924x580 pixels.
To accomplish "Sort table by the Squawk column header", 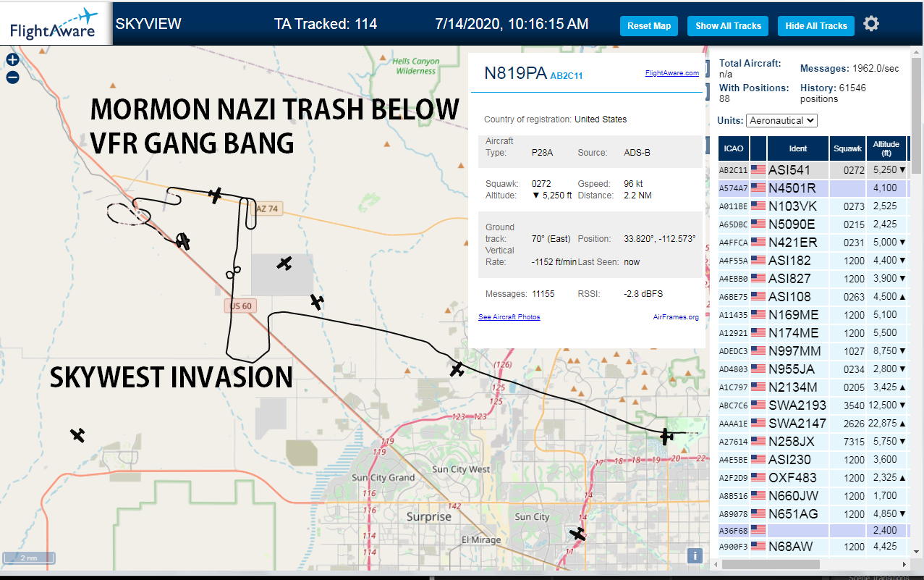I will point(847,148).
